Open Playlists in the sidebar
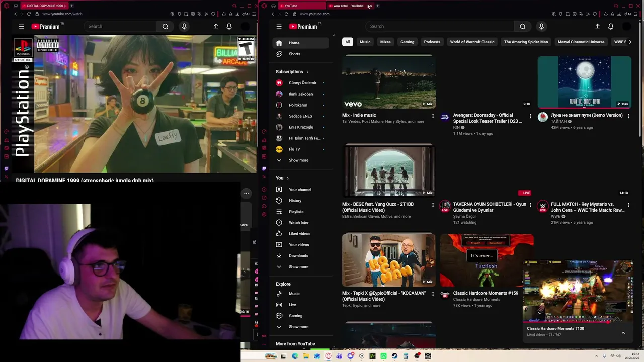 [x=300, y=212]
